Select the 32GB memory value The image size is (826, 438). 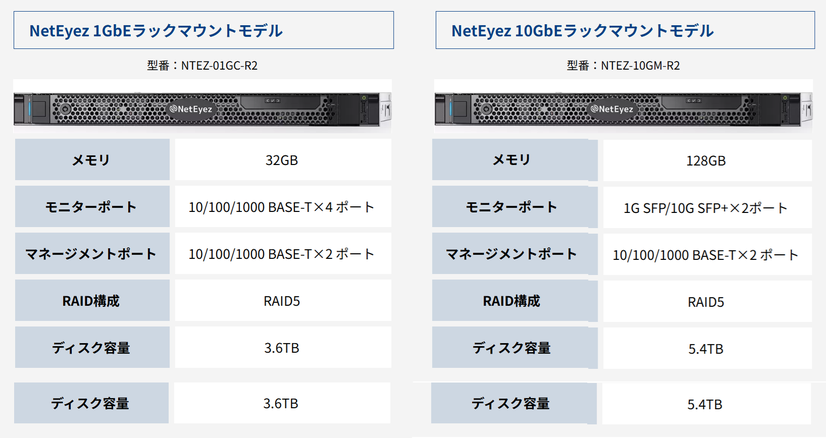click(282, 160)
